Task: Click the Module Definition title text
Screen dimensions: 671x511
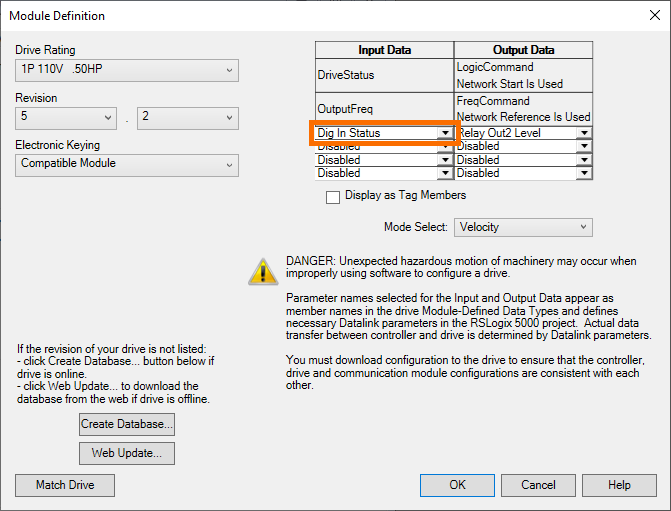Action: 57,16
